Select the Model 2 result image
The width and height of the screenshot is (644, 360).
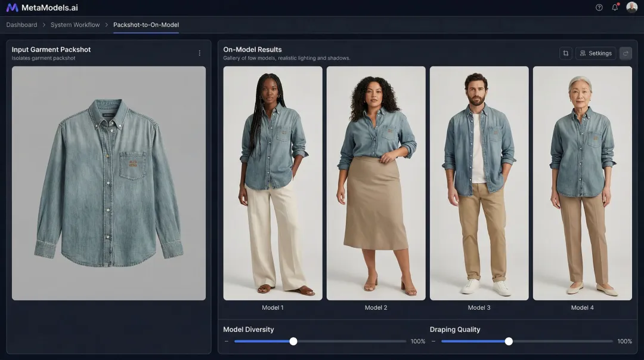(x=376, y=182)
